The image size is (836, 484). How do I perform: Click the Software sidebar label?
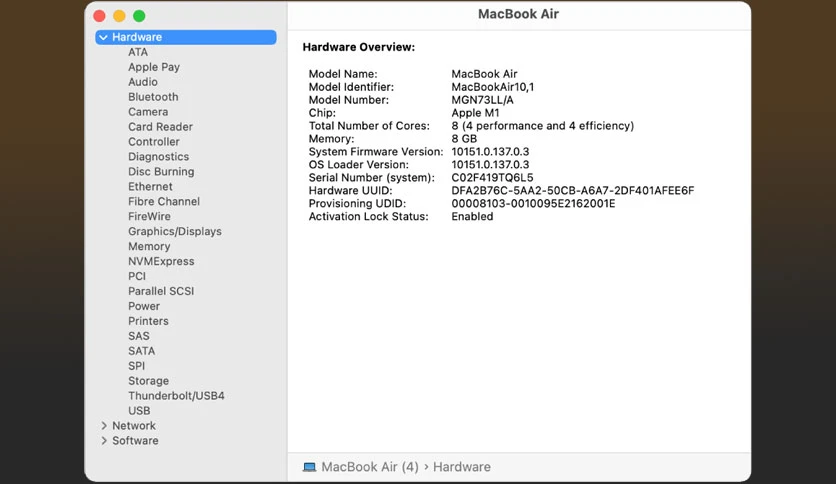(135, 441)
